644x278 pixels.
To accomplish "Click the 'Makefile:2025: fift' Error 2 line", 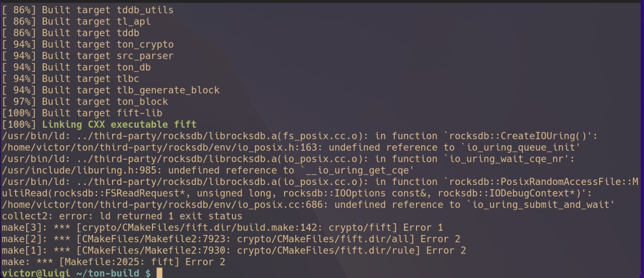I will [x=113, y=262].
